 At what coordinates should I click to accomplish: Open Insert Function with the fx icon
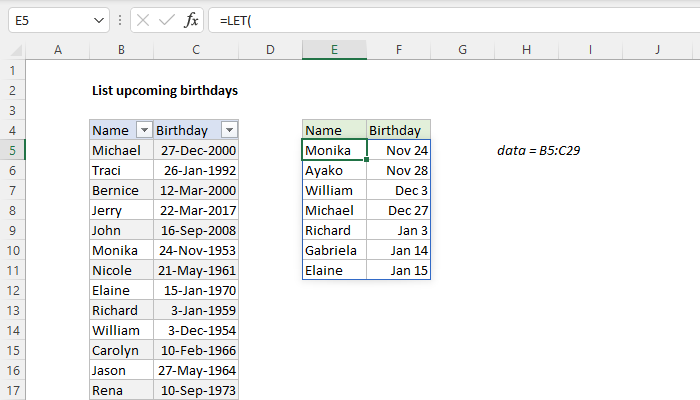coord(191,20)
